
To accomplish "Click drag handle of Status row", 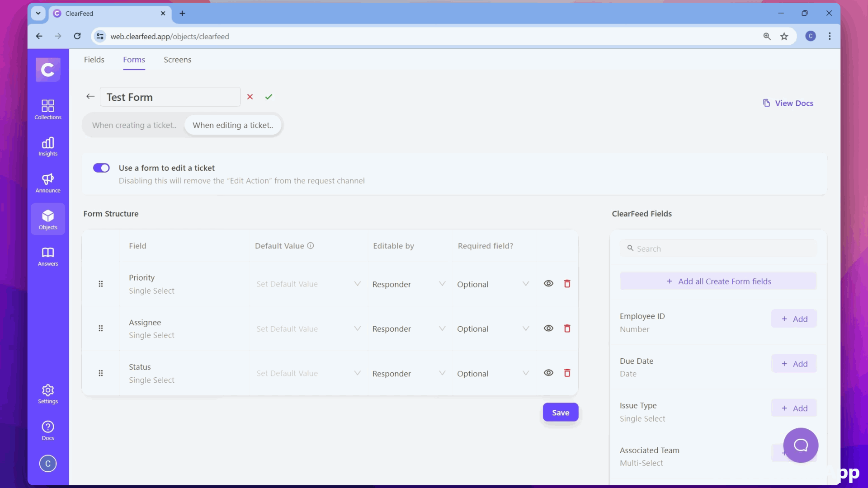I will 100,373.
